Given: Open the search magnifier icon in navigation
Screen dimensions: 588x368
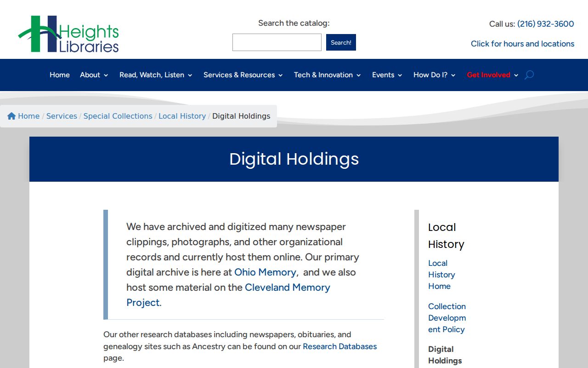Looking at the screenshot, I should [529, 75].
